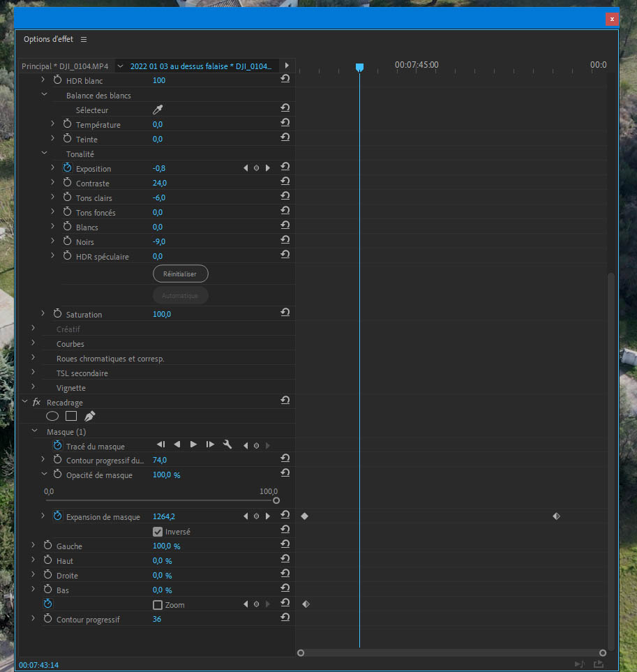
Task: Reset the Recadrage effect
Action: click(x=285, y=401)
